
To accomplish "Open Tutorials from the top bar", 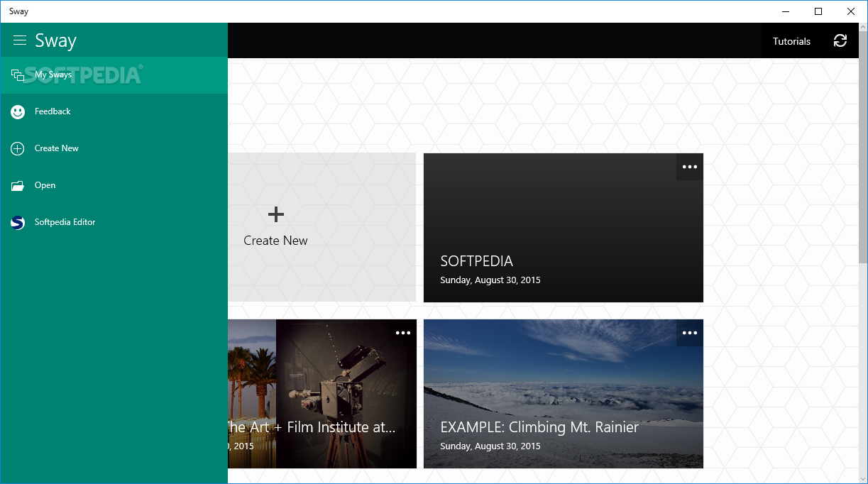I will [791, 41].
